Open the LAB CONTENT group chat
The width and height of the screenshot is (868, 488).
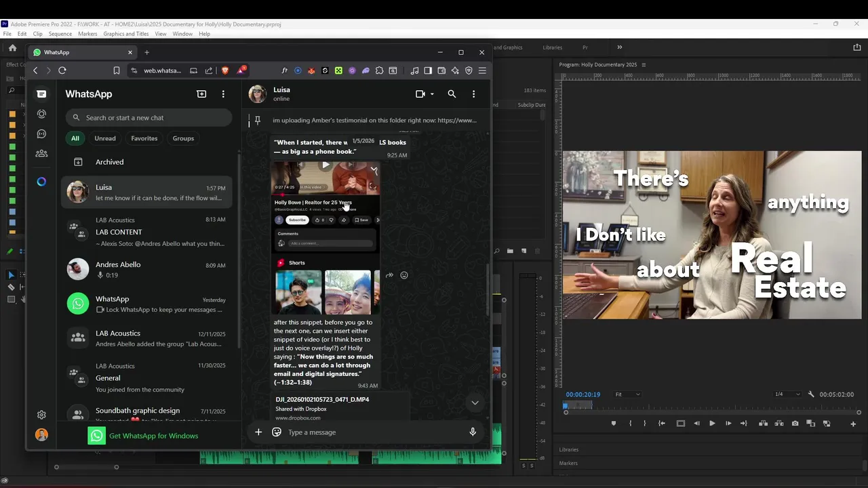point(147,231)
